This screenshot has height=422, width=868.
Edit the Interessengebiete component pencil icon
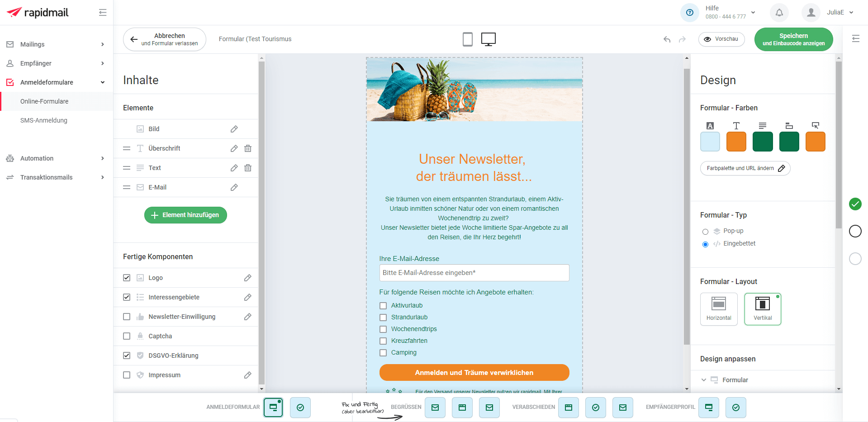(247, 297)
